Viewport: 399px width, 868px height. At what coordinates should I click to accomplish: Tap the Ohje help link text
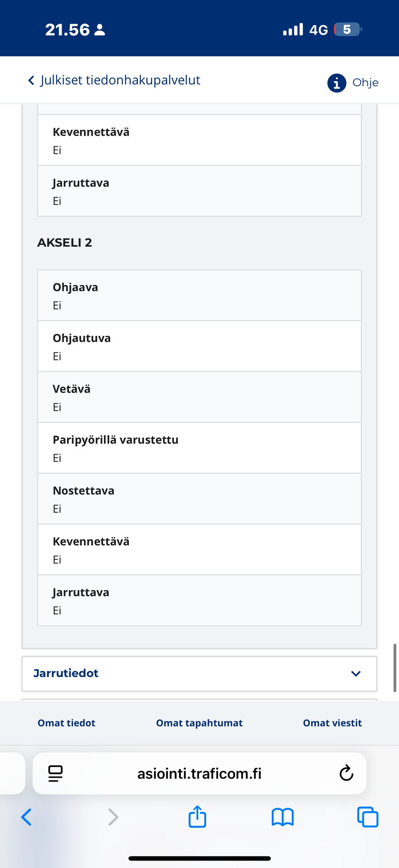point(365,83)
